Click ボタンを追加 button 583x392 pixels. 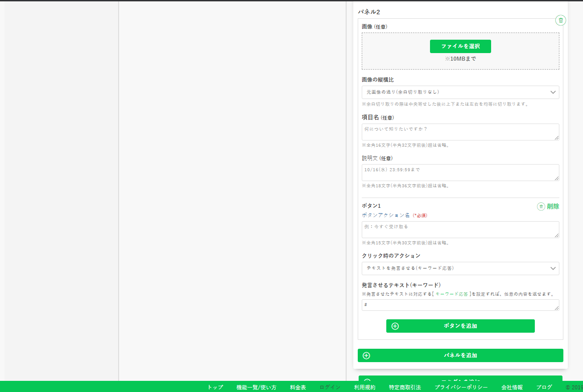point(460,326)
